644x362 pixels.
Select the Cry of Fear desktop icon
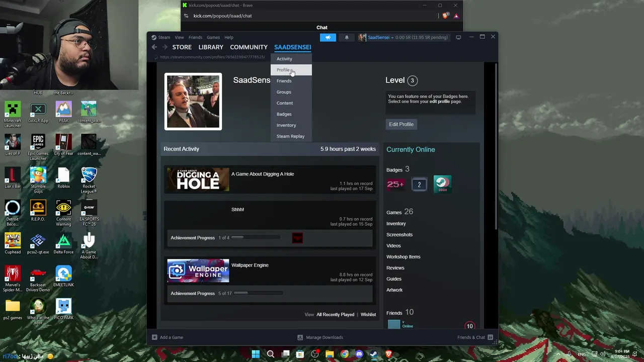click(63, 145)
